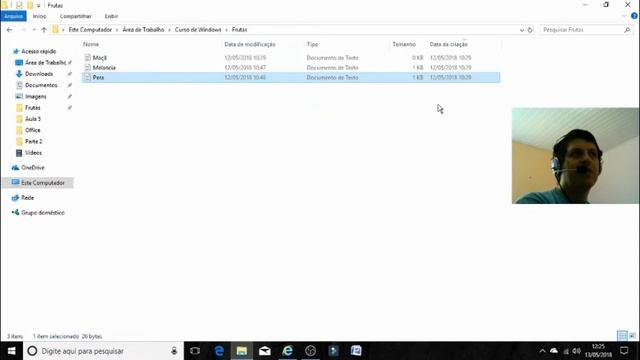The height and width of the screenshot is (360, 640).
Task: Open Área de Trabalho in sidebar
Action: pyautogui.click(x=45, y=63)
